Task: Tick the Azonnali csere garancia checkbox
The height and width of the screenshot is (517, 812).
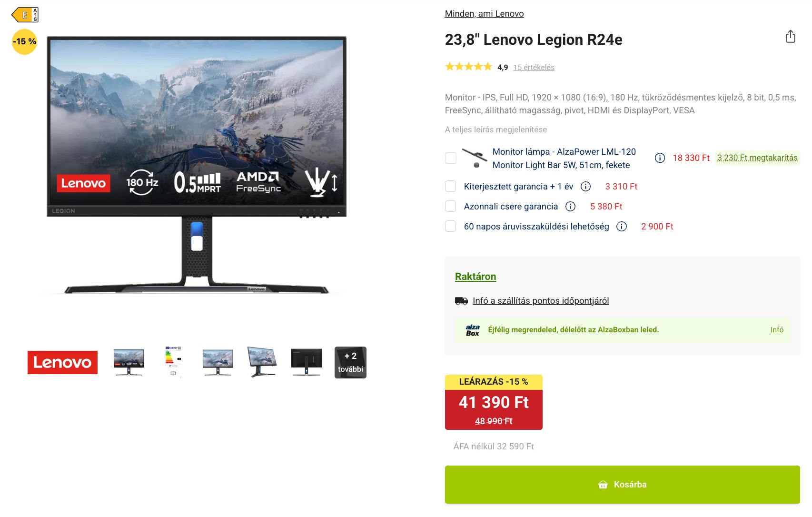Action: [x=451, y=206]
